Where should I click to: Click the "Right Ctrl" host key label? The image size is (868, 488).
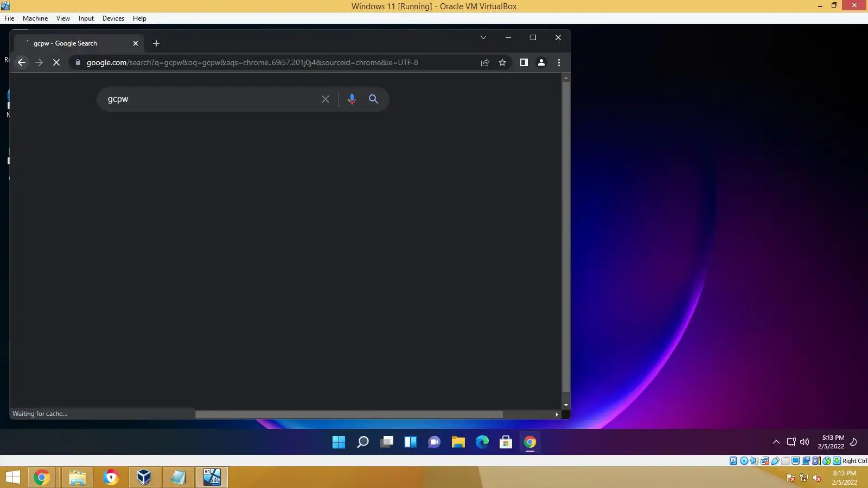855,461
